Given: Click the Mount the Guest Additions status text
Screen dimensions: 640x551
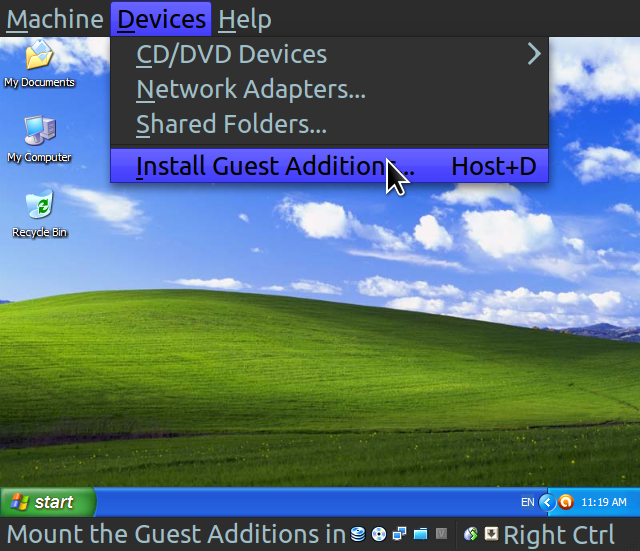Looking at the screenshot, I should tap(176, 534).
